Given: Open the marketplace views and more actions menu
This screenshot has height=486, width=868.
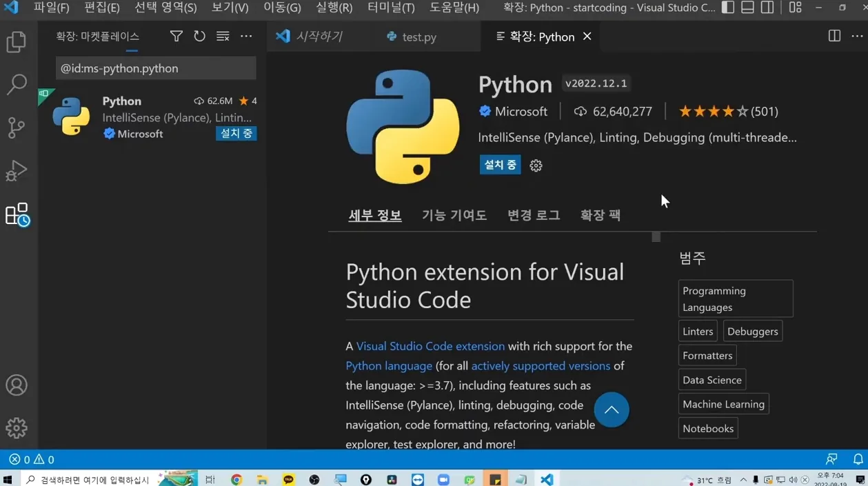Looking at the screenshot, I should [246, 36].
